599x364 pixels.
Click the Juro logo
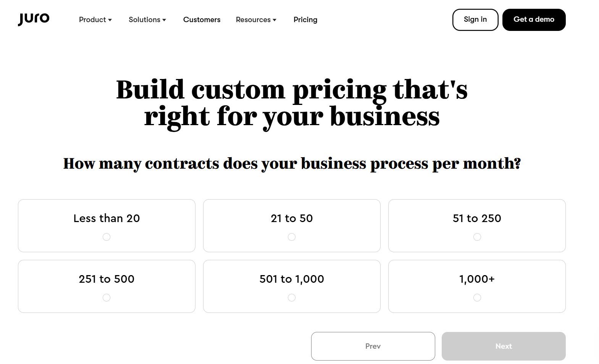(x=34, y=18)
